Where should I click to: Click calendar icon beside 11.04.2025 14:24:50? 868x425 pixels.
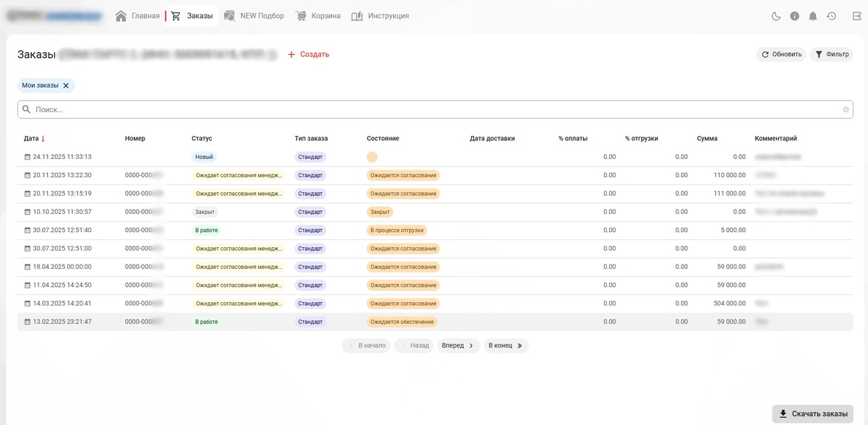(27, 285)
